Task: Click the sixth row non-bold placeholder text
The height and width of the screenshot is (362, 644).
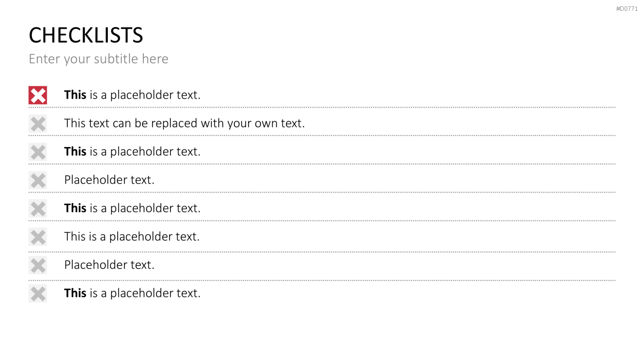Action: point(132,236)
